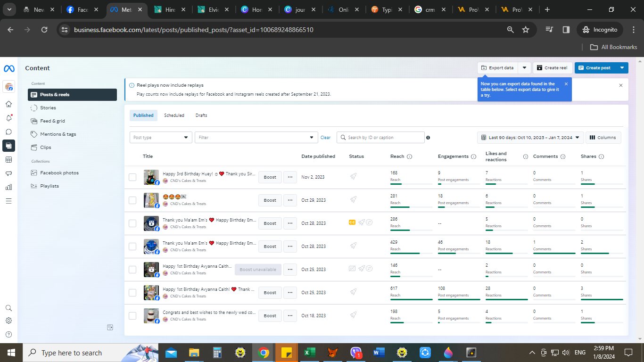Tick the checkbox for the Congrats newly wed post
Viewport: 644px width, 362px height.
[x=132, y=316]
